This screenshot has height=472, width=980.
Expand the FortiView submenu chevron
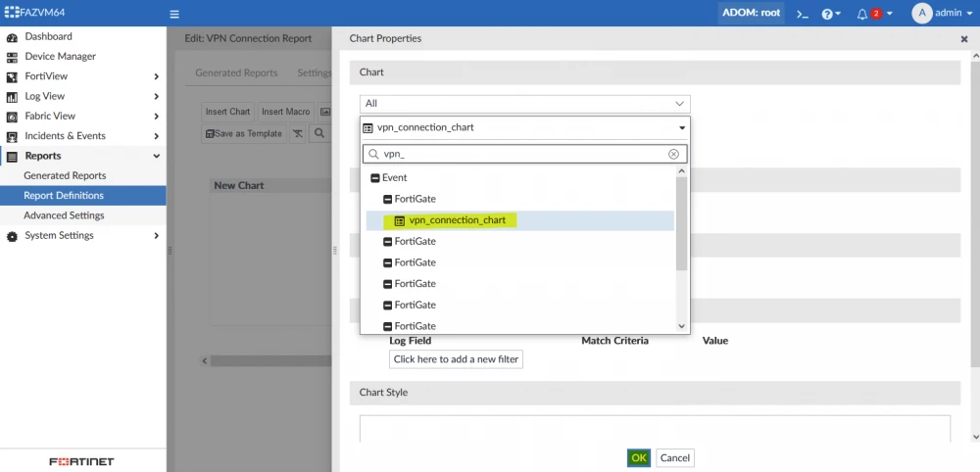coord(156,76)
